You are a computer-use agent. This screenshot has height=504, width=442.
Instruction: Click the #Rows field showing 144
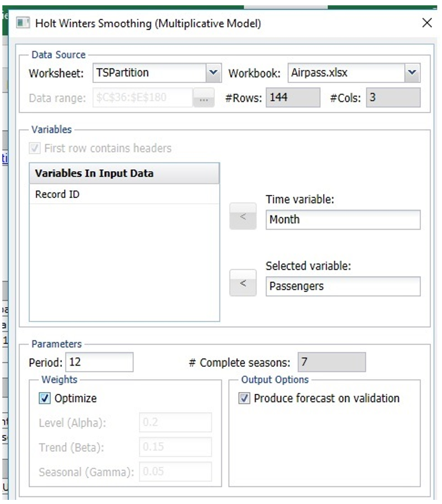click(x=293, y=98)
